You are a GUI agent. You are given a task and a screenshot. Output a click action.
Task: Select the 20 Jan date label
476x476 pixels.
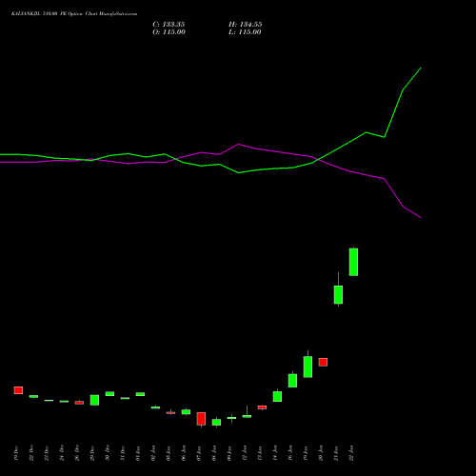(x=321, y=453)
